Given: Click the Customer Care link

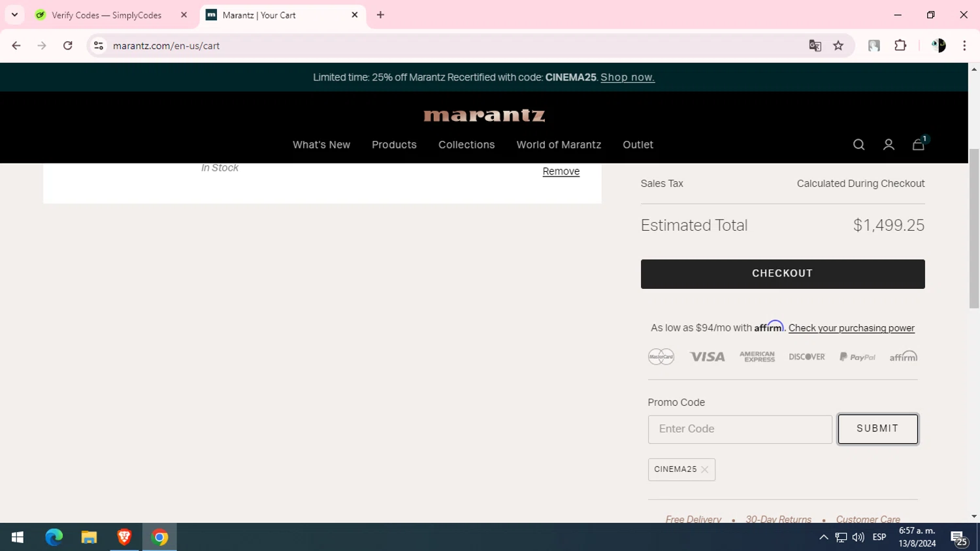Looking at the screenshot, I should [868, 520].
